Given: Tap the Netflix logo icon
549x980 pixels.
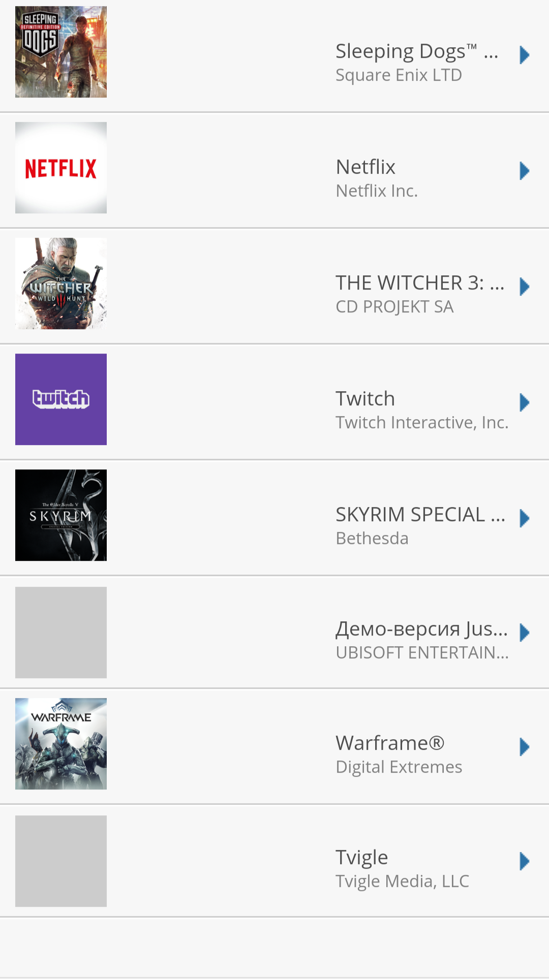Looking at the screenshot, I should [61, 168].
